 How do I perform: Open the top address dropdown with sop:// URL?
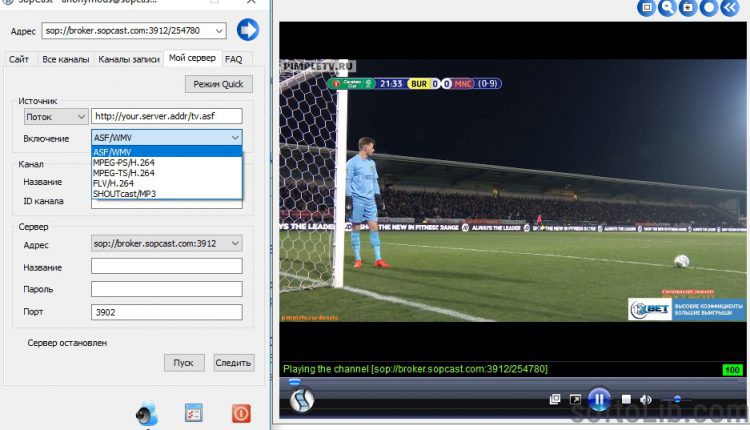pyautogui.click(x=219, y=31)
